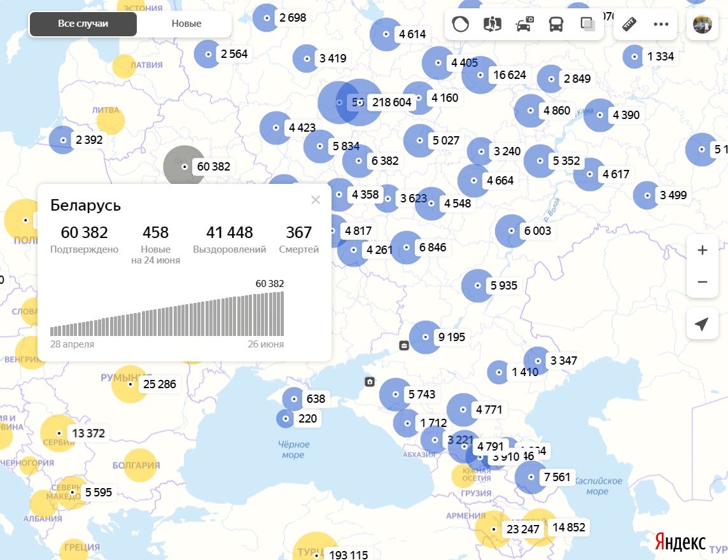Open the public transport bus icon
Image resolution: width=728 pixels, height=560 pixels.
click(x=556, y=24)
